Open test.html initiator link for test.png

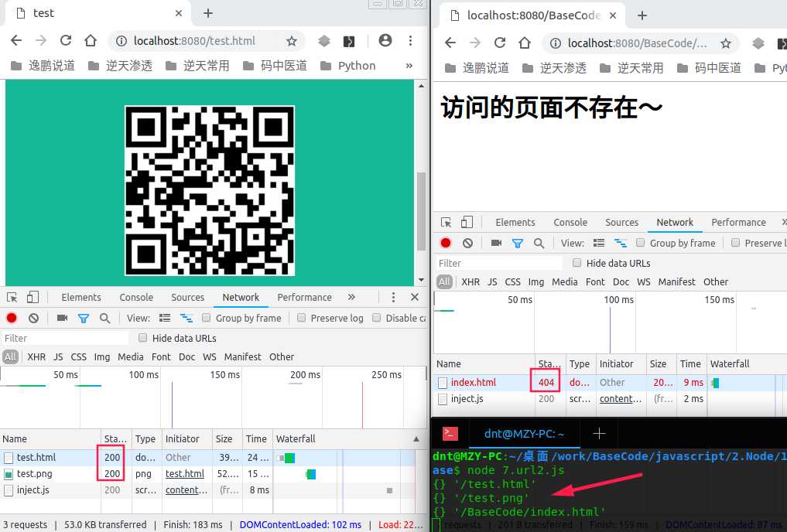[185, 473]
